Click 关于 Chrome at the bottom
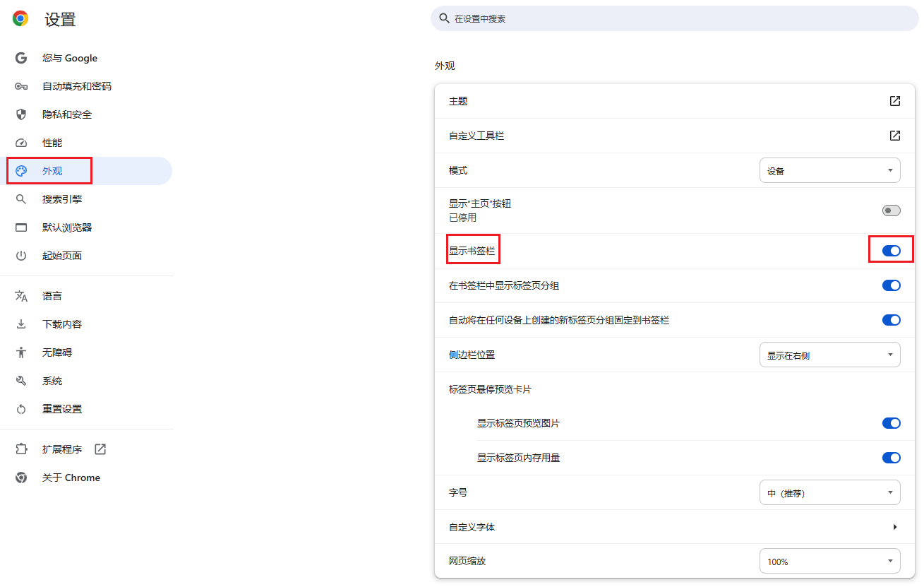 (71, 478)
